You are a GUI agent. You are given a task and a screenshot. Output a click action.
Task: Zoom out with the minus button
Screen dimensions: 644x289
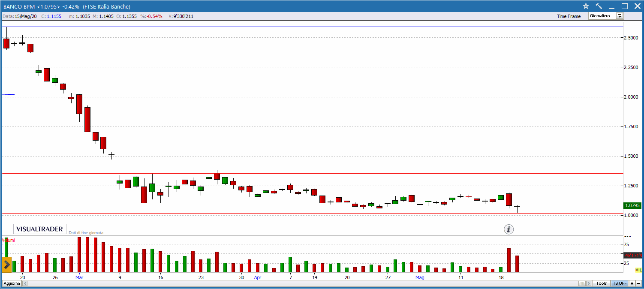tap(638, 283)
